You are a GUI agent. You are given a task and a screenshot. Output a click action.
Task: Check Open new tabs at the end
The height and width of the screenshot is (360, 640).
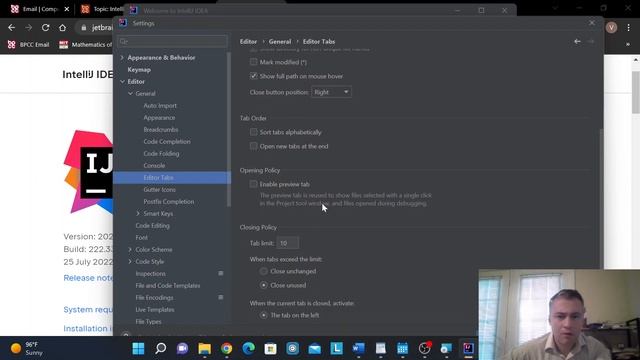click(x=253, y=146)
